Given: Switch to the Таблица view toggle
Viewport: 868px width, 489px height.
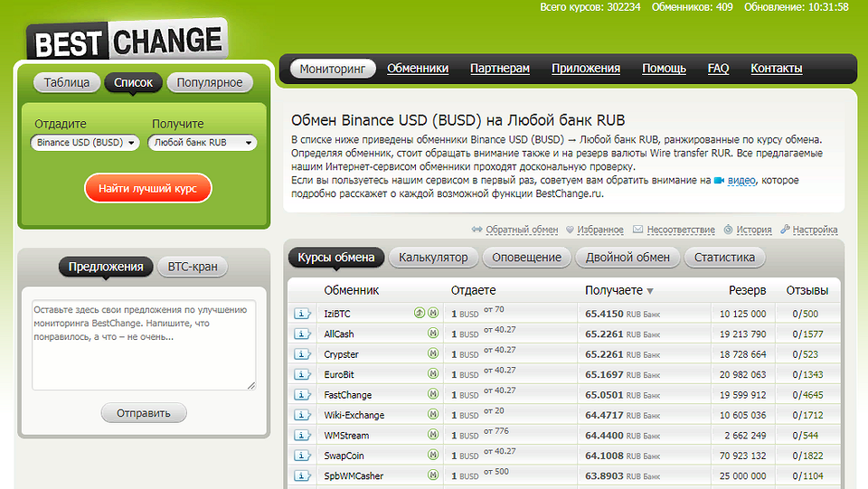Looking at the screenshot, I should tap(67, 82).
